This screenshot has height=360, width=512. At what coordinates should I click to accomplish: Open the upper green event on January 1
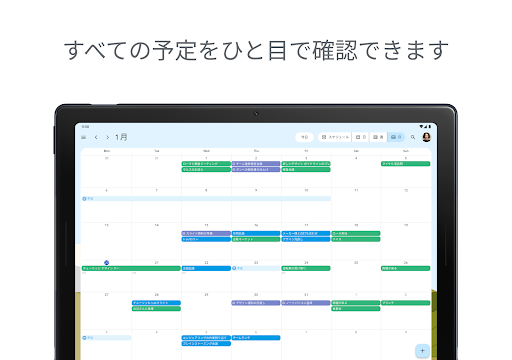[206, 164]
